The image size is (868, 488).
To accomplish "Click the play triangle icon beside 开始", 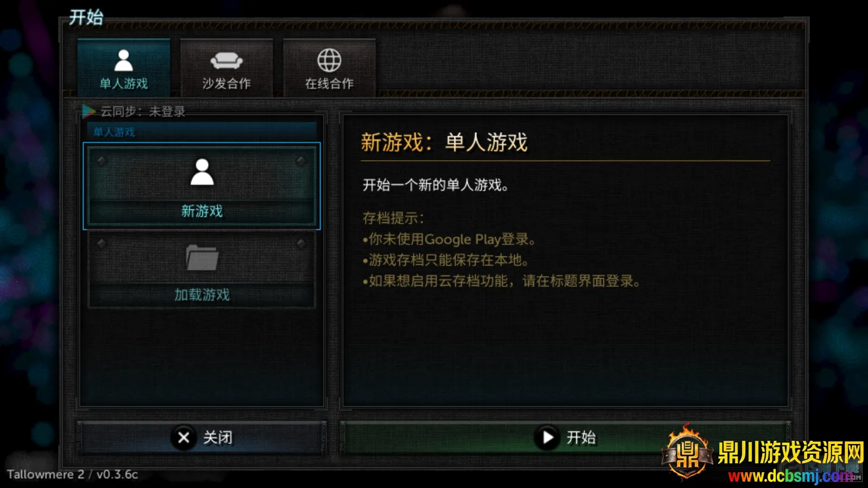I will click(547, 437).
